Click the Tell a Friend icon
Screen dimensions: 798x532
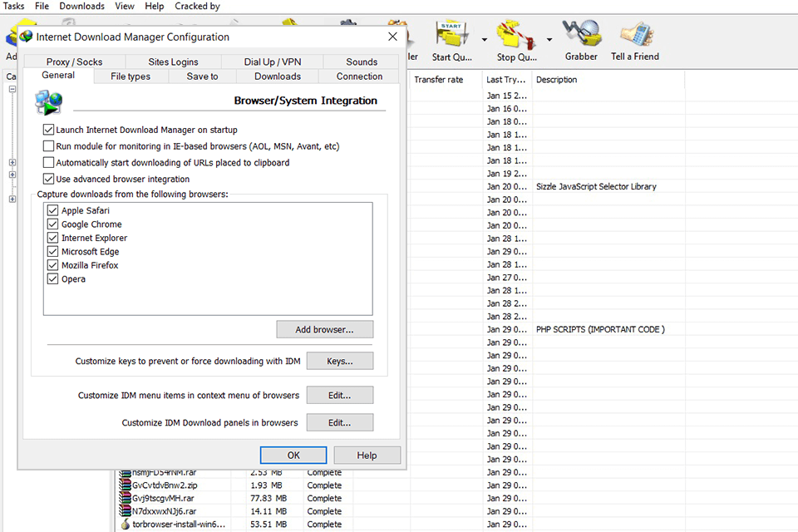coord(638,32)
